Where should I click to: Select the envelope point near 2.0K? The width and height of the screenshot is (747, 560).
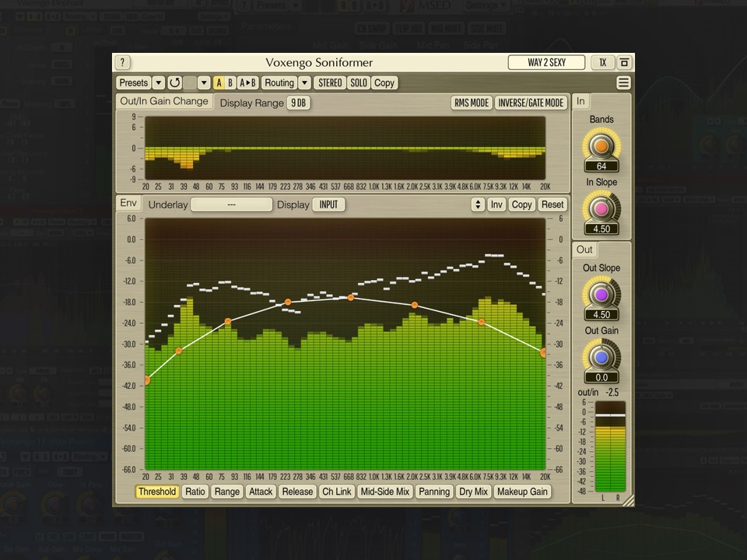[x=415, y=305]
